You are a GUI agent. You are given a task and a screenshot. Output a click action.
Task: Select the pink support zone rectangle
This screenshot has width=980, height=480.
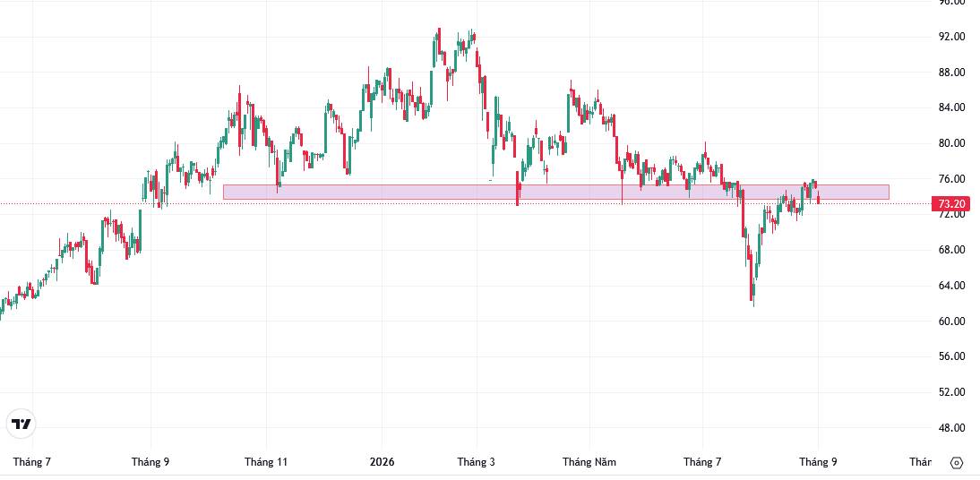pos(555,192)
